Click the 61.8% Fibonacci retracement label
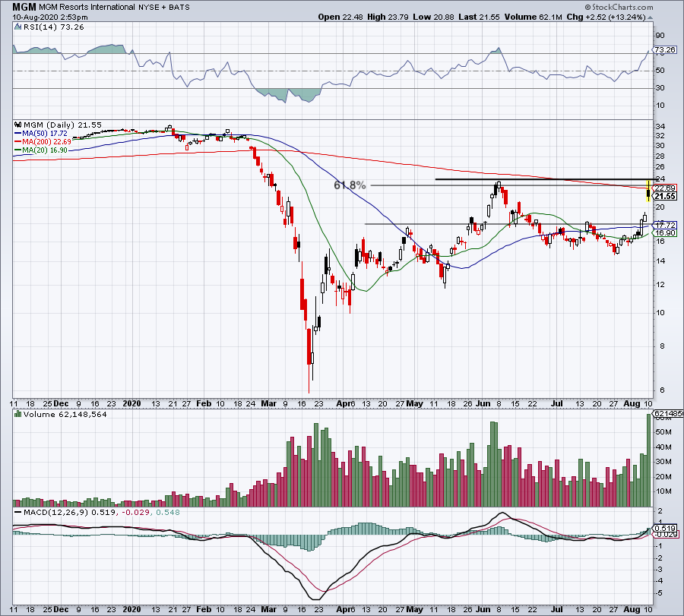The image size is (684, 616). [x=350, y=185]
